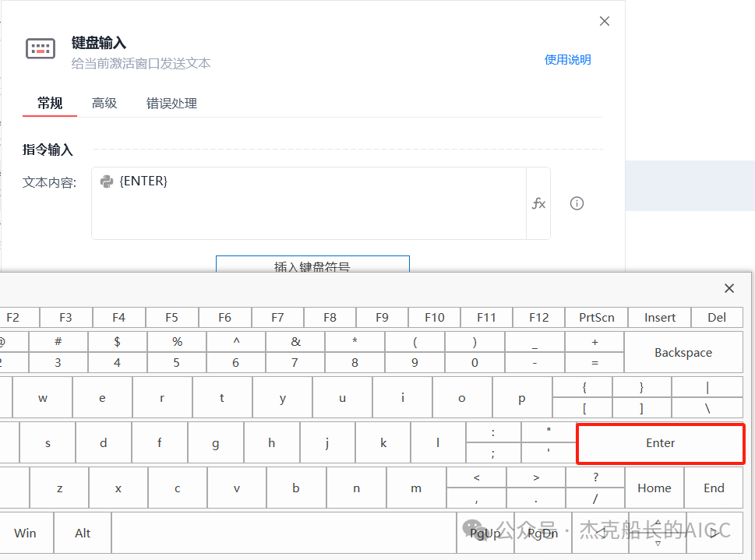755x560 pixels.
Task: Click the F3 key
Action: tap(65, 317)
